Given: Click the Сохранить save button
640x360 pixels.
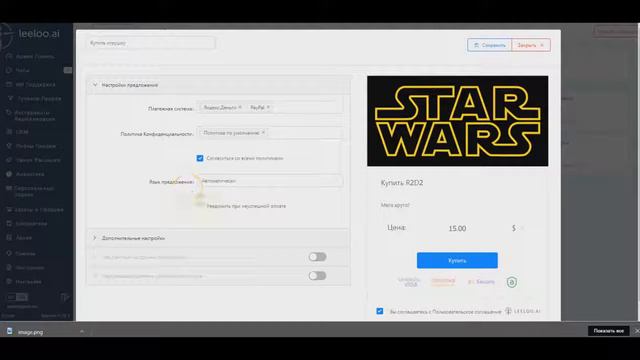Looking at the screenshot, I should point(489,45).
